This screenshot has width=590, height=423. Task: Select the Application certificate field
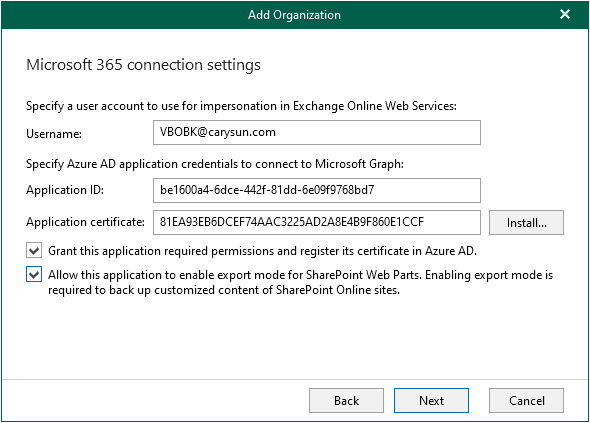(316, 222)
